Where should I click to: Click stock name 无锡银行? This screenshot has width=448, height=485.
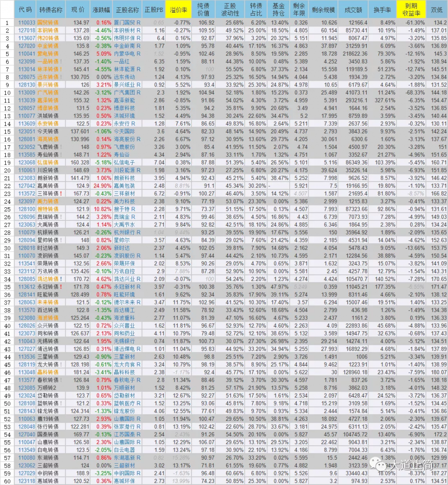[x=124, y=341]
